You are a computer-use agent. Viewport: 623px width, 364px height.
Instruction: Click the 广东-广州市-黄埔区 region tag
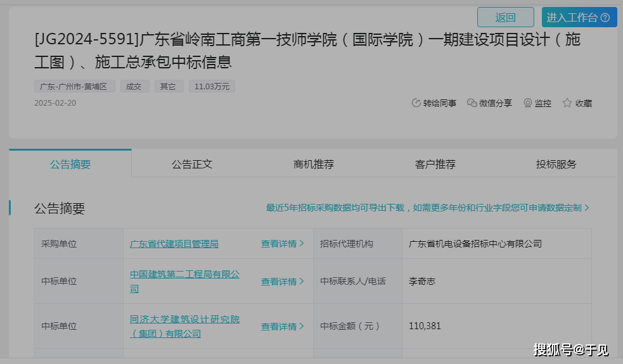pyautogui.click(x=74, y=86)
